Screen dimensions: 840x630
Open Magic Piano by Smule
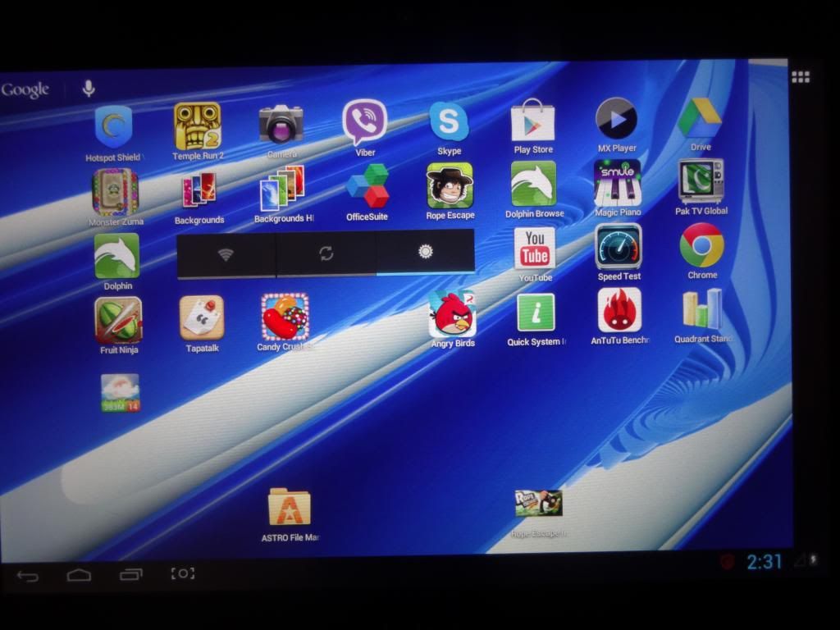(x=617, y=183)
